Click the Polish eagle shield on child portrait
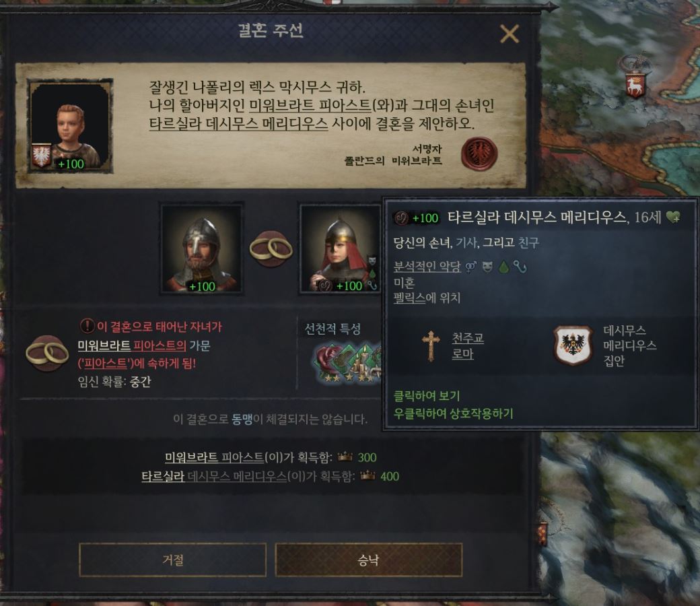The width and height of the screenshot is (700, 606). tap(42, 156)
